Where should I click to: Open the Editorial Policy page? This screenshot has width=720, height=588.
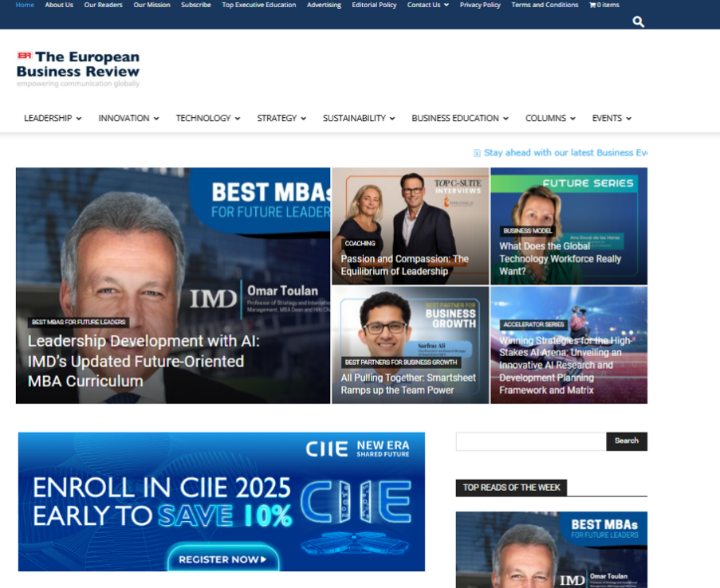click(374, 5)
